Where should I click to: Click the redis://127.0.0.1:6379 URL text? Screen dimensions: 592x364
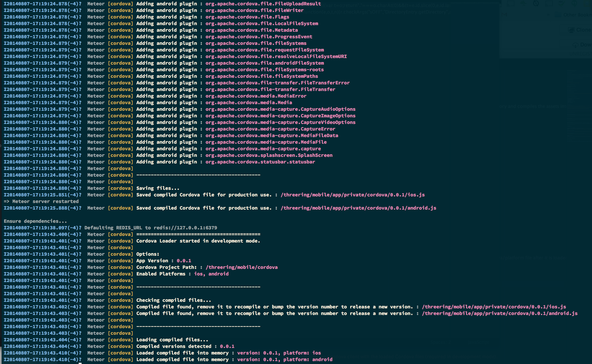185,228
